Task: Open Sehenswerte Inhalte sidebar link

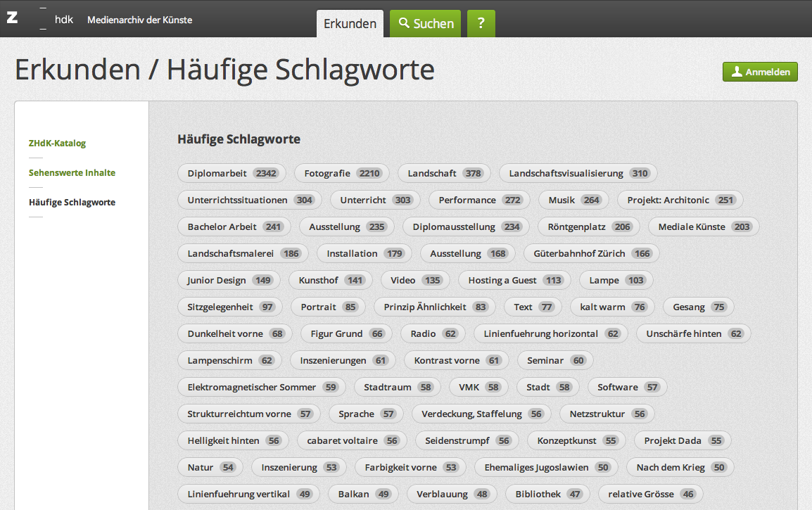Action: click(x=72, y=173)
